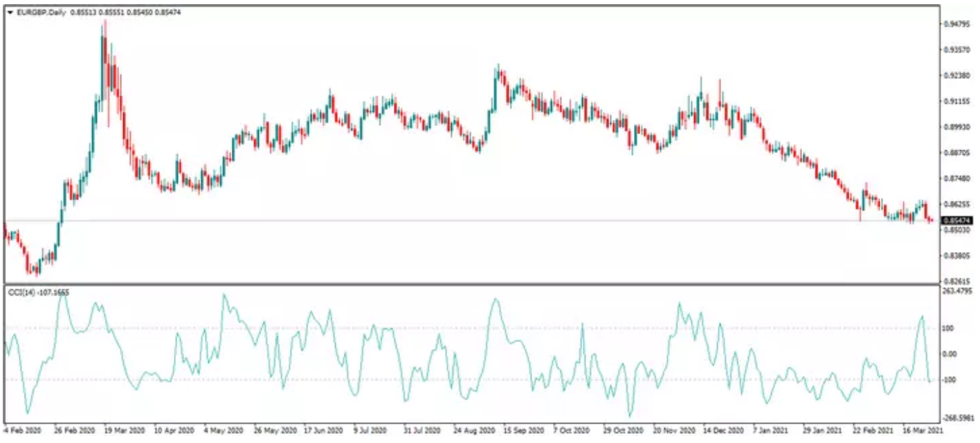Click the highest candle wick of March 2020

click(105, 23)
